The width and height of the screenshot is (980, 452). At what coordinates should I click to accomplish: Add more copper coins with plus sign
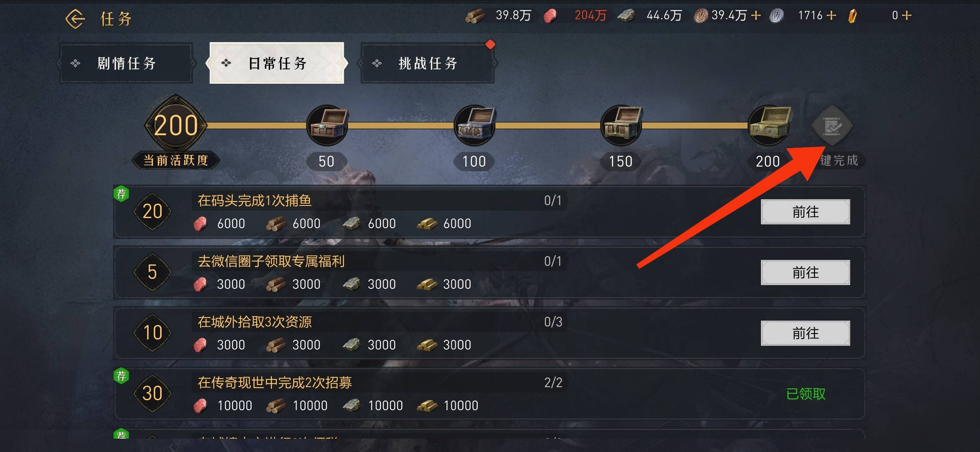[x=756, y=15]
